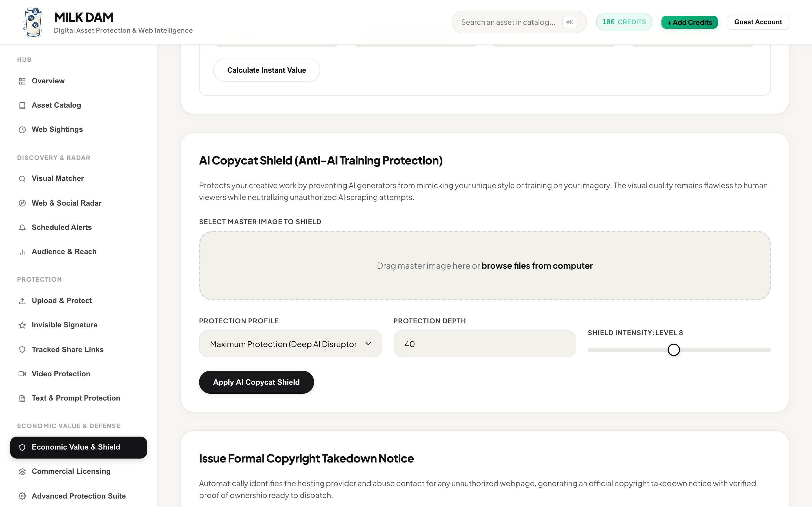The image size is (812, 507).
Task: Click the Shield Intensity slider handle
Action: click(673, 350)
